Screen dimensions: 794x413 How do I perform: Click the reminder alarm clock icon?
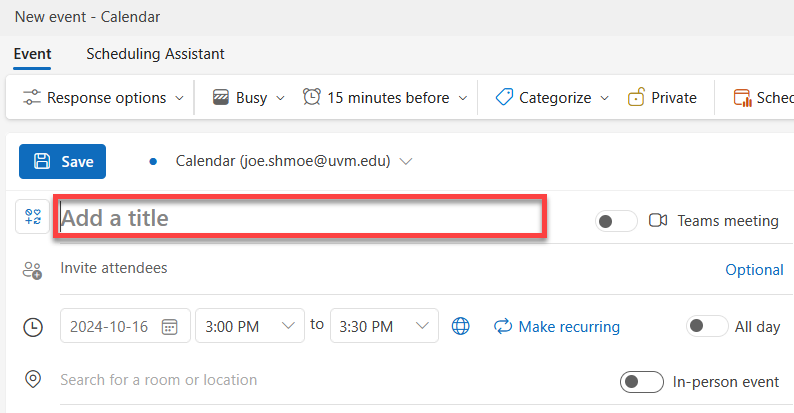point(311,97)
